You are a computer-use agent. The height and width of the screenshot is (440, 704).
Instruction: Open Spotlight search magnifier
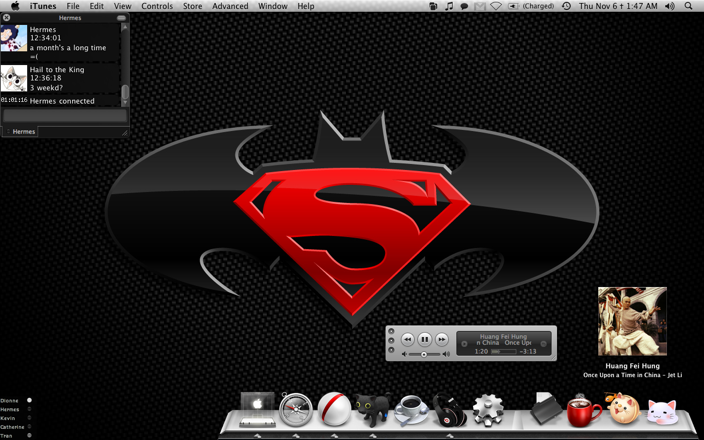688,6
